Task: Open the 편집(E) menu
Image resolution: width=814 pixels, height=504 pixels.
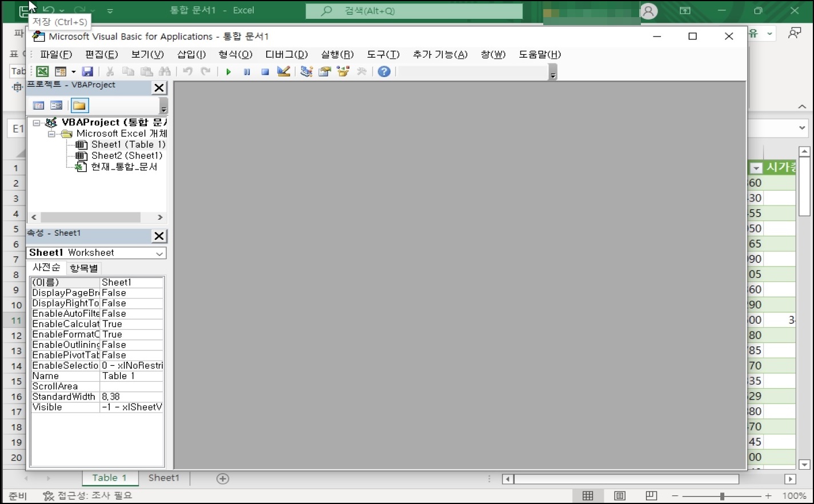Action: [101, 54]
